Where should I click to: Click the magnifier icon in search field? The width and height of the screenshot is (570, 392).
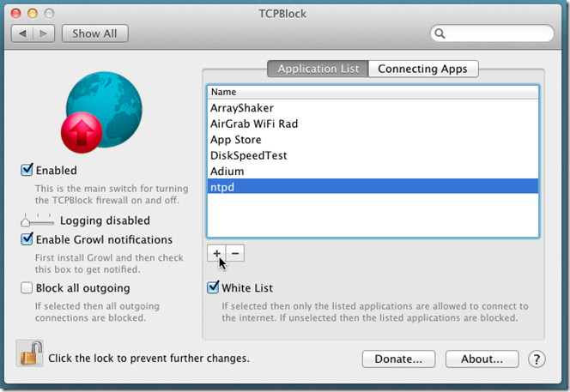pos(440,33)
